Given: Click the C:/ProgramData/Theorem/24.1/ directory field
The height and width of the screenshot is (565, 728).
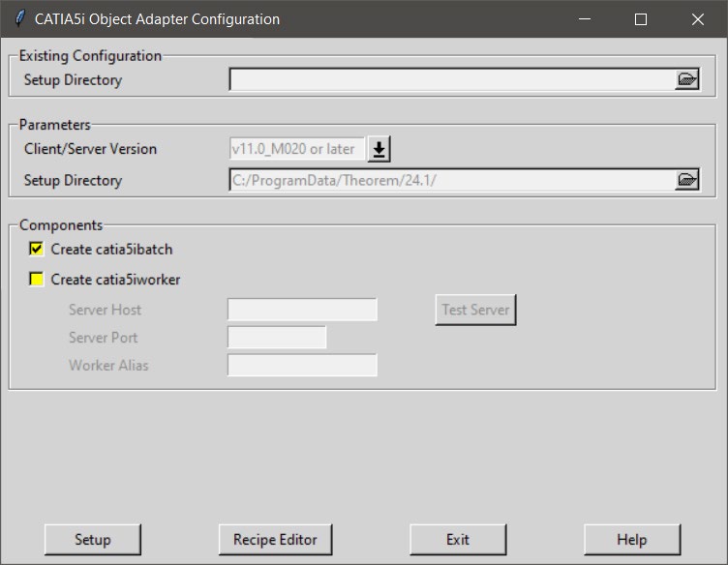Looking at the screenshot, I should pyautogui.click(x=452, y=180).
